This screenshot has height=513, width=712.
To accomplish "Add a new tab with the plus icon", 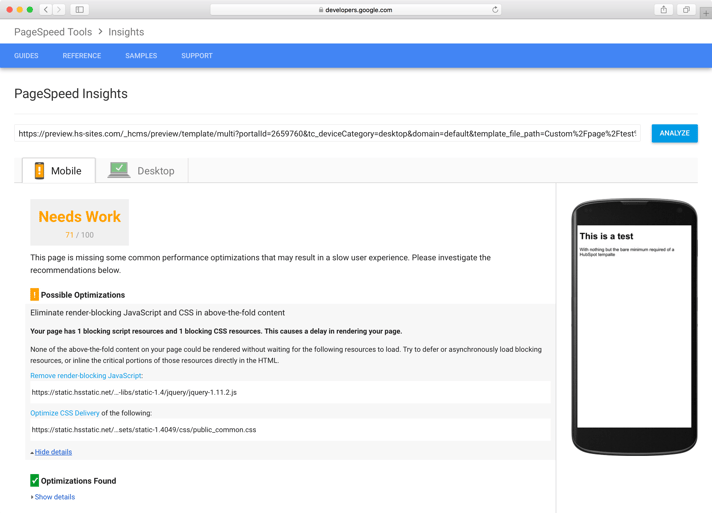I will point(706,13).
